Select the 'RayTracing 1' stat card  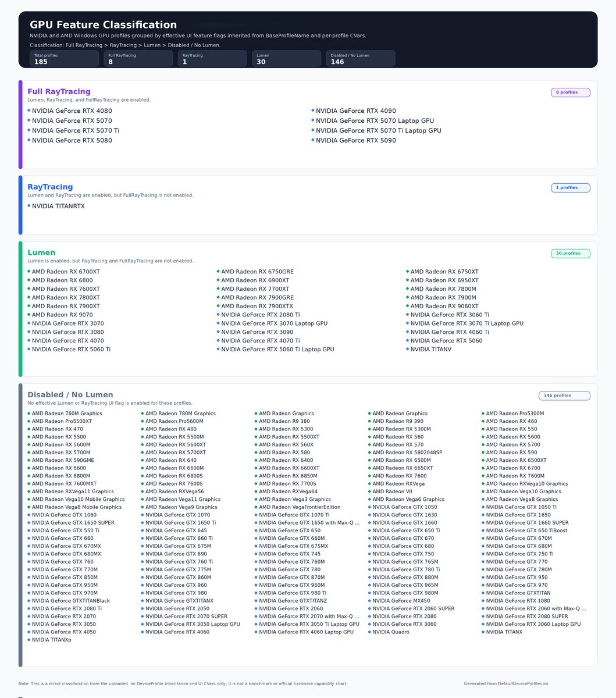click(213, 58)
